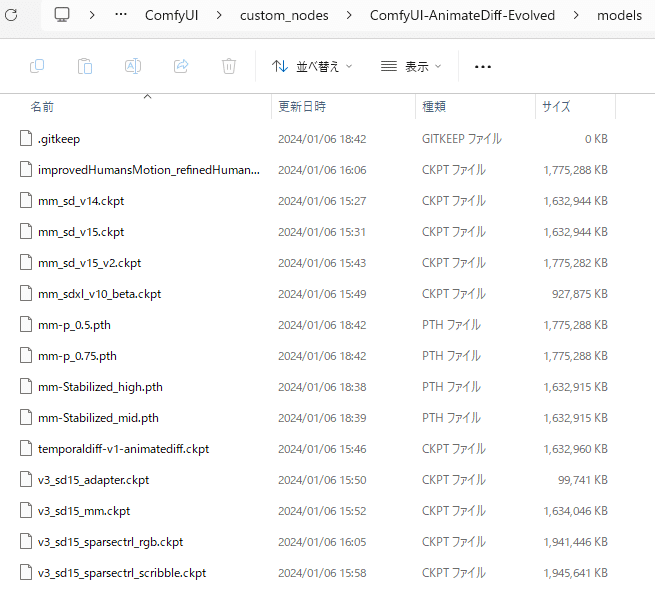
Task: Click the 99,741 KB size cell
Action: (583, 480)
